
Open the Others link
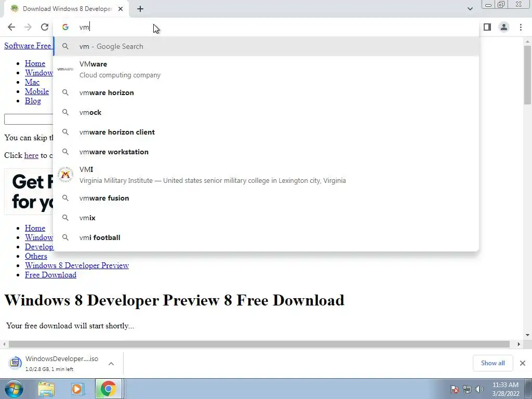pyautogui.click(x=36, y=256)
